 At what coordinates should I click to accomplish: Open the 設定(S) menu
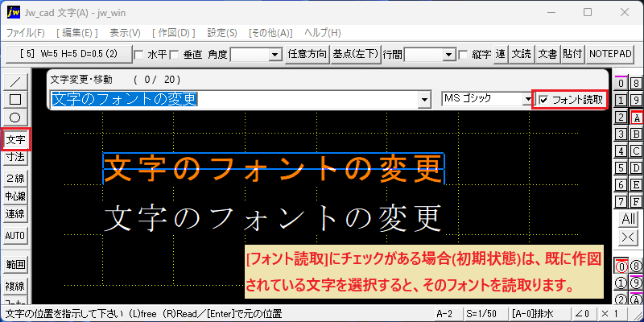222,33
